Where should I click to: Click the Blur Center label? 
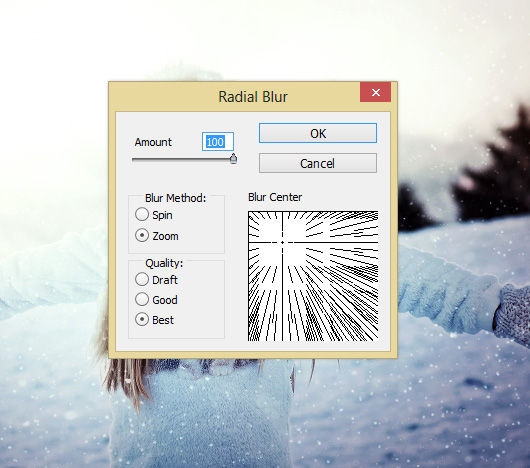click(275, 197)
